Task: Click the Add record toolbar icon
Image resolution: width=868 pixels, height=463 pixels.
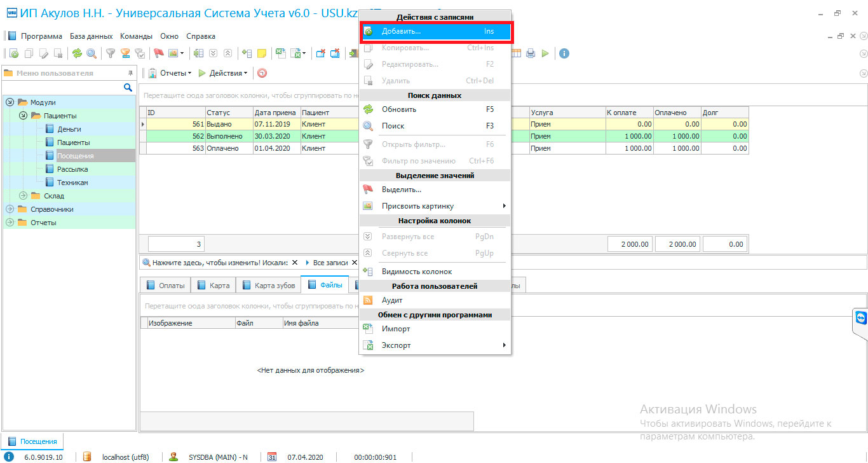Action: (14, 53)
